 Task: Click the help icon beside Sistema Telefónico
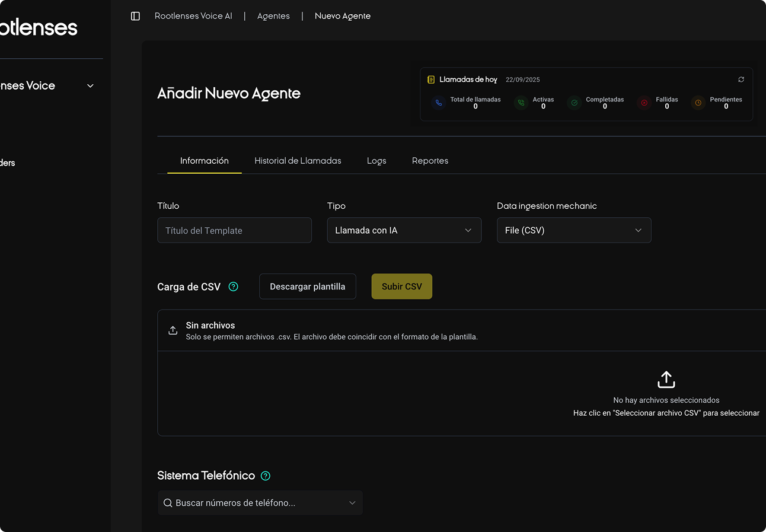266,476
